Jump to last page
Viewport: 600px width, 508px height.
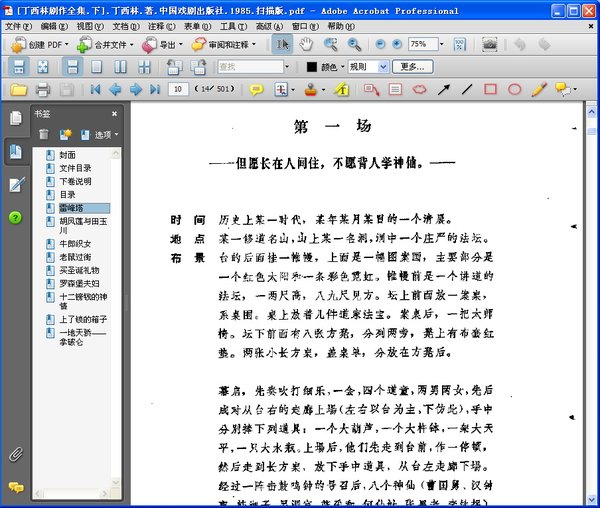coord(155,90)
